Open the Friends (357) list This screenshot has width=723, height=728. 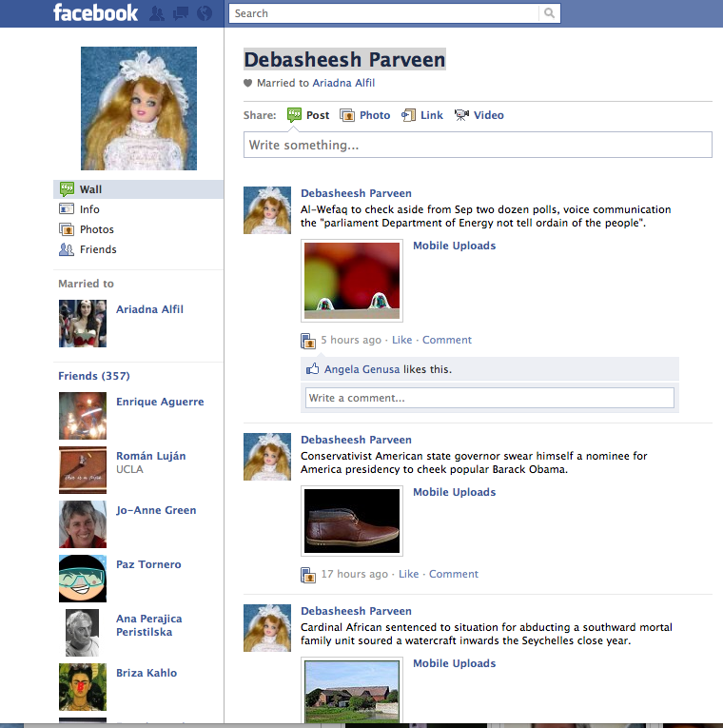94,376
